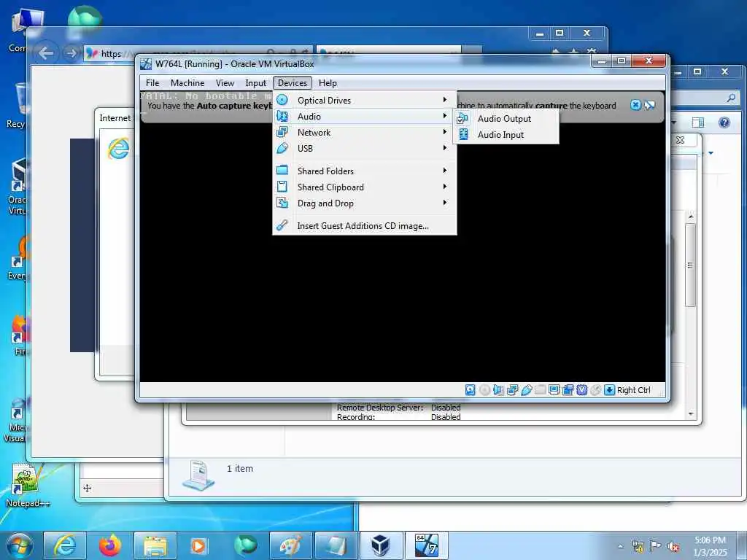This screenshot has width=747, height=560.
Task: Open Firefox from the taskbar
Action: [110, 545]
